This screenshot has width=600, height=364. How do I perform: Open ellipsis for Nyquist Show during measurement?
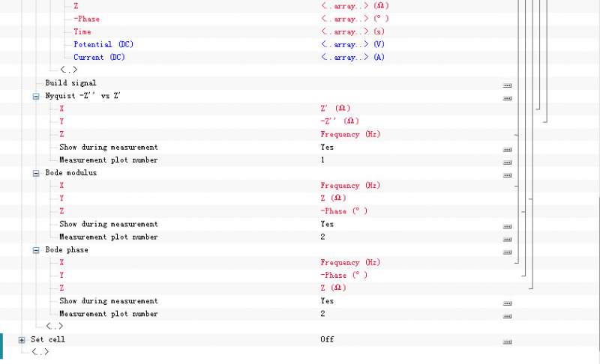point(507,148)
